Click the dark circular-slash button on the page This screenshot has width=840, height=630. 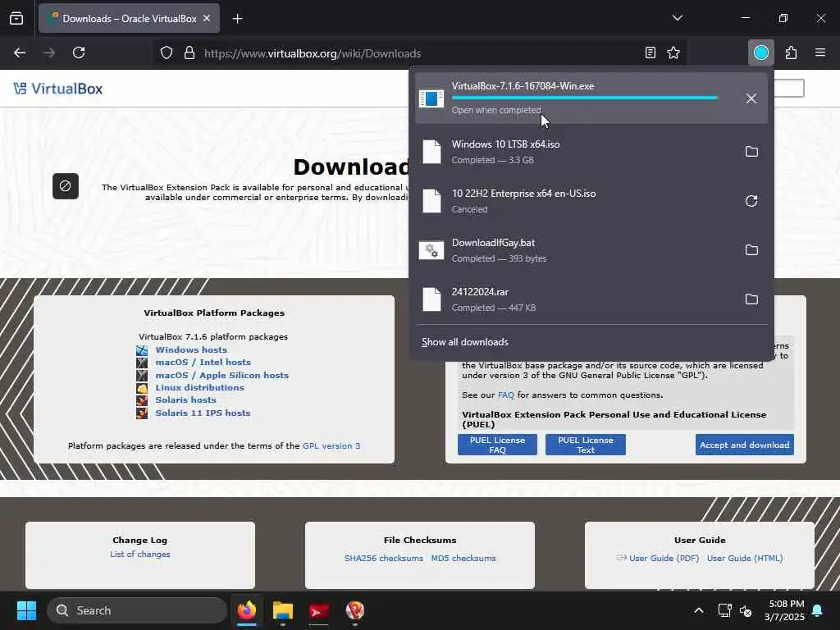(x=66, y=186)
